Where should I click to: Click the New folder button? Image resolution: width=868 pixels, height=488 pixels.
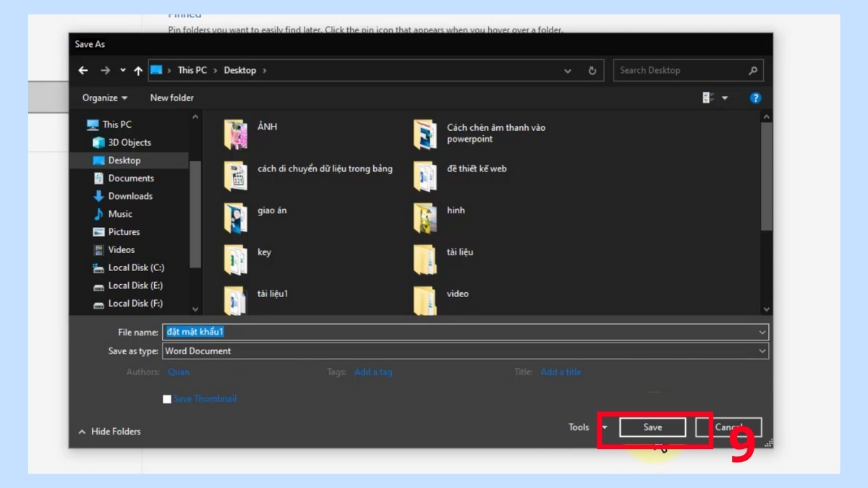click(171, 98)
